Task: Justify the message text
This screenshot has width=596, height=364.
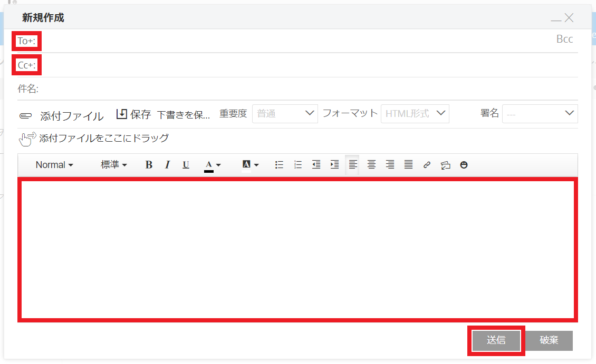Action: [x=408, y=165]
